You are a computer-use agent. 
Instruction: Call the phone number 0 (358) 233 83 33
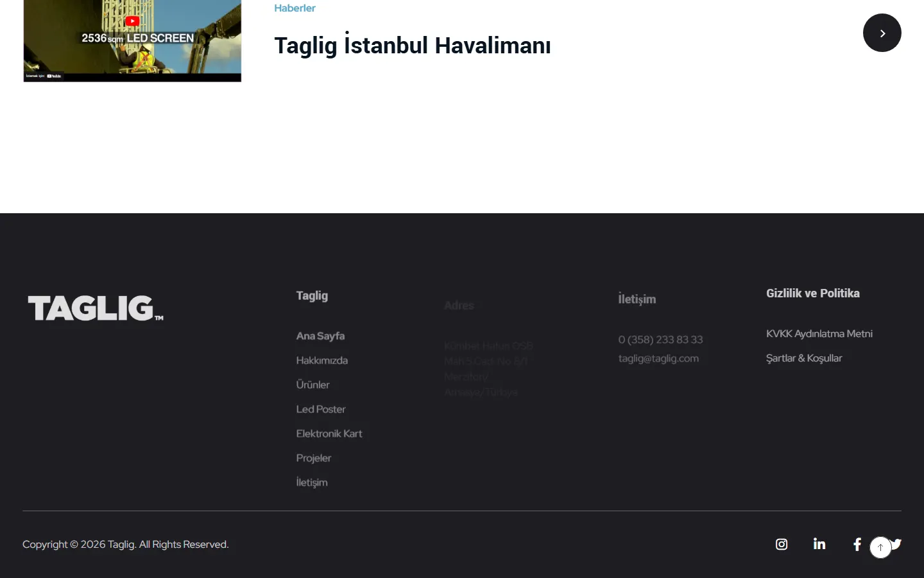660,339
